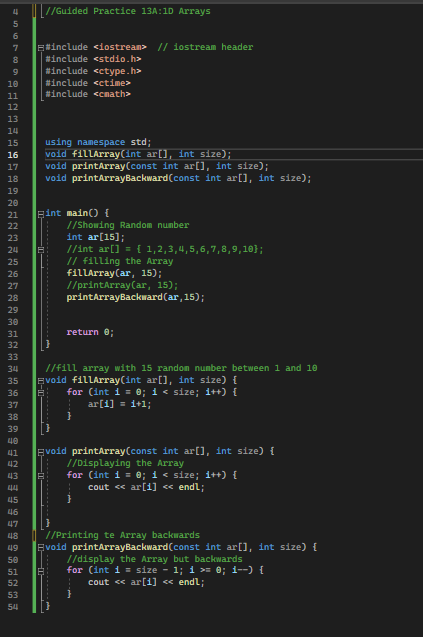The image size is (423, 637).
Task: Select line number 16 in the gutter
Action: click(13, 155)
